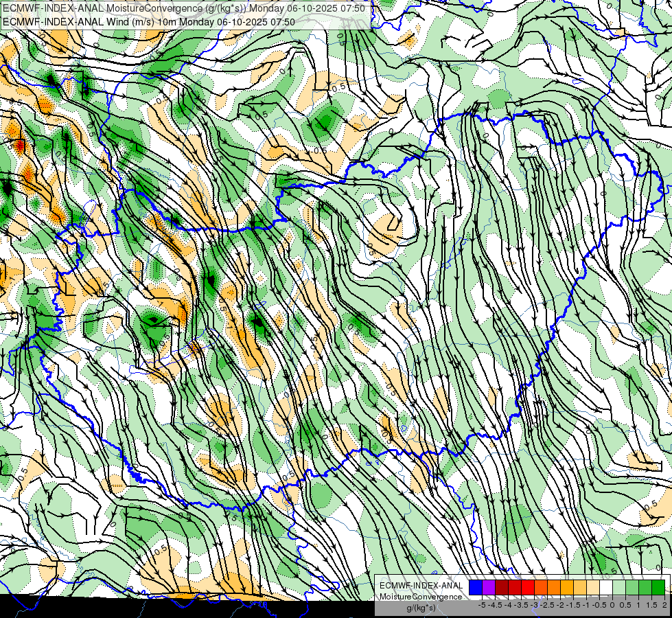The width and height of the screenshot is (672, 618).
Task: Pick the palest green legend swatch
Action: coord(619,587)
